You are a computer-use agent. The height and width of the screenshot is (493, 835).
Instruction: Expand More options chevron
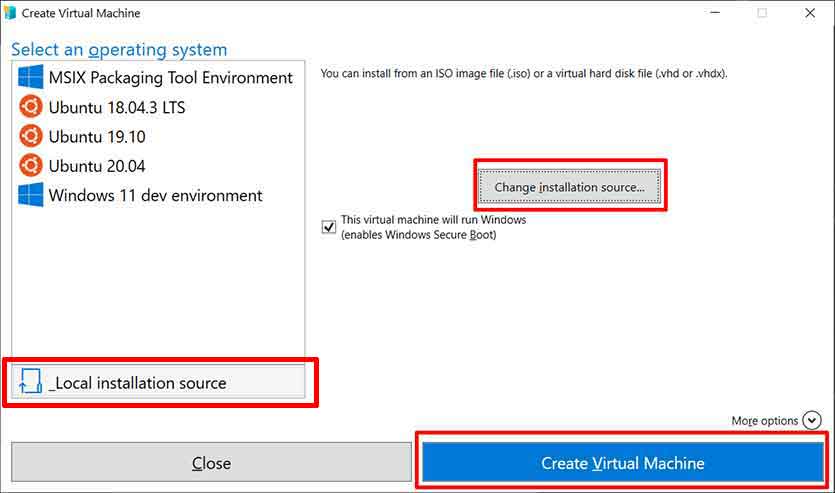(x=812, y=420)
